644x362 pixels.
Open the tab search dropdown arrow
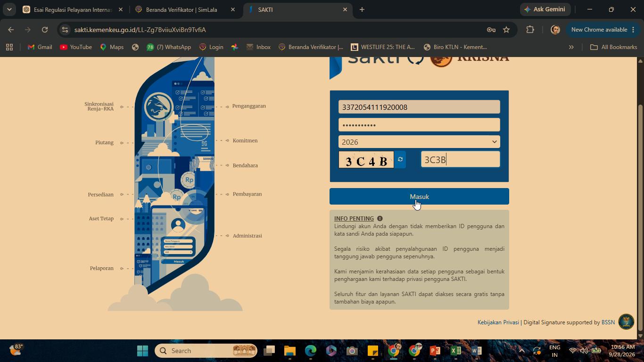point(9,9)
